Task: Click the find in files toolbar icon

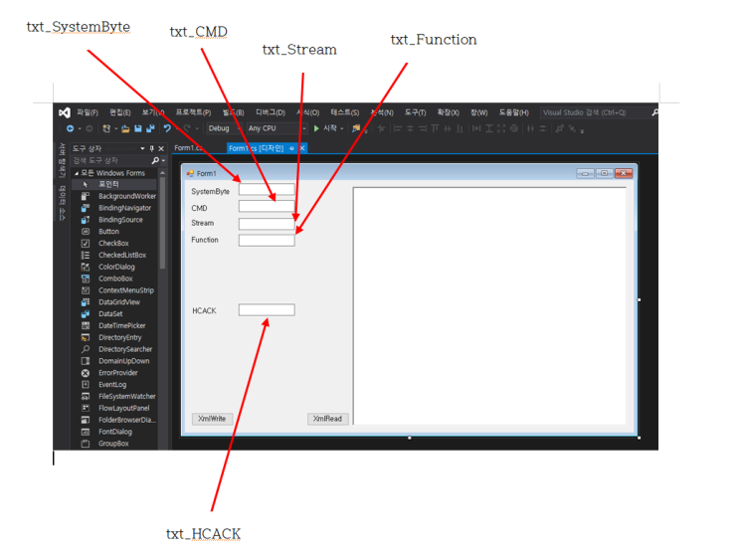Action: pyautogui.click(x=356, y=128)
